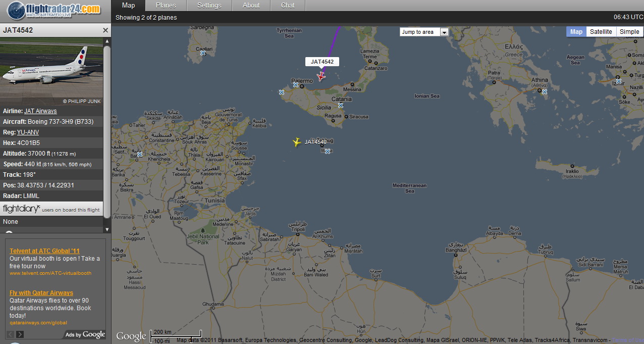Open the Jump to area dropdown
The width and height of the screenshot is (644, 344).
[x=424, y=32]
